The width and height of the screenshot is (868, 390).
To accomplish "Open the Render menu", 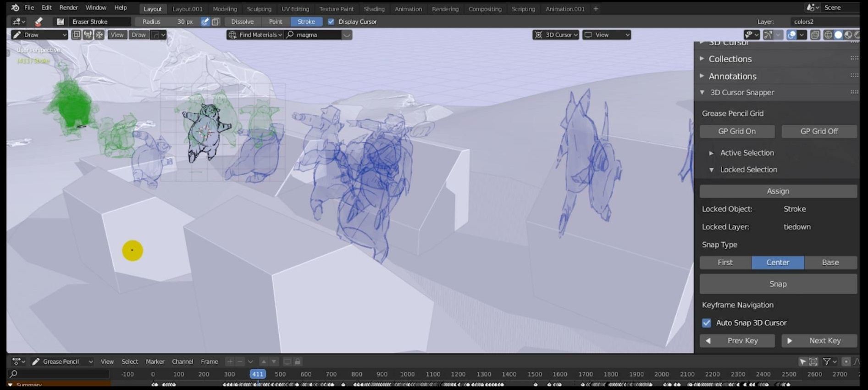I will [68, 8].
